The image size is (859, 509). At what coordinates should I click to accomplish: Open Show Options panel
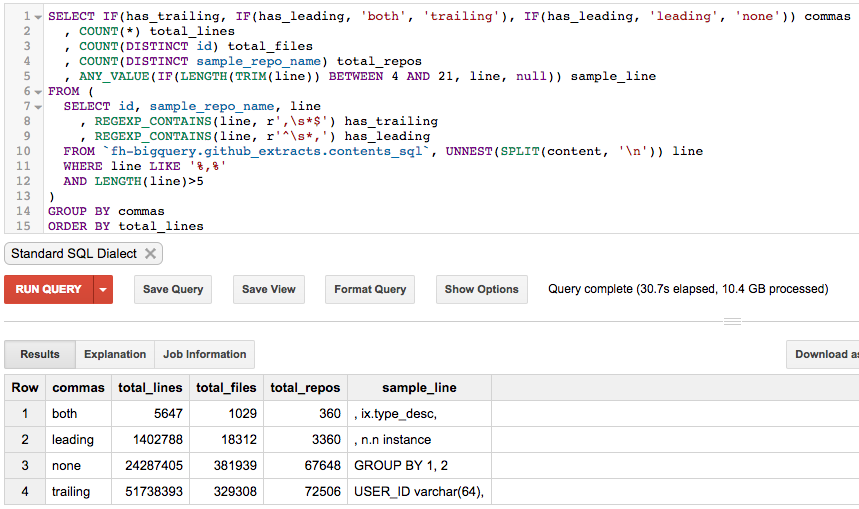pyautogui.click(x=481, y=289)
